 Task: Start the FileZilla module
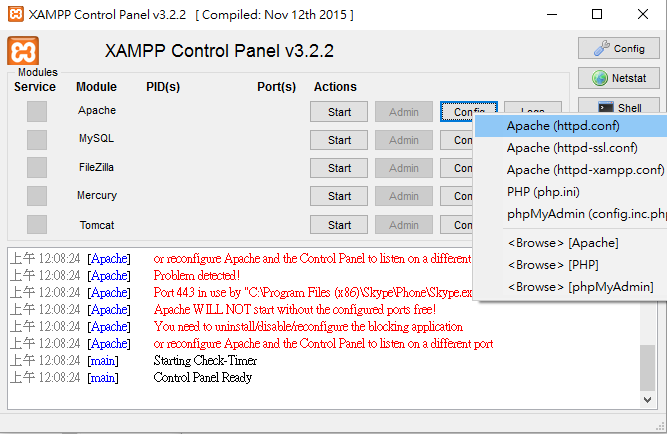339,168
